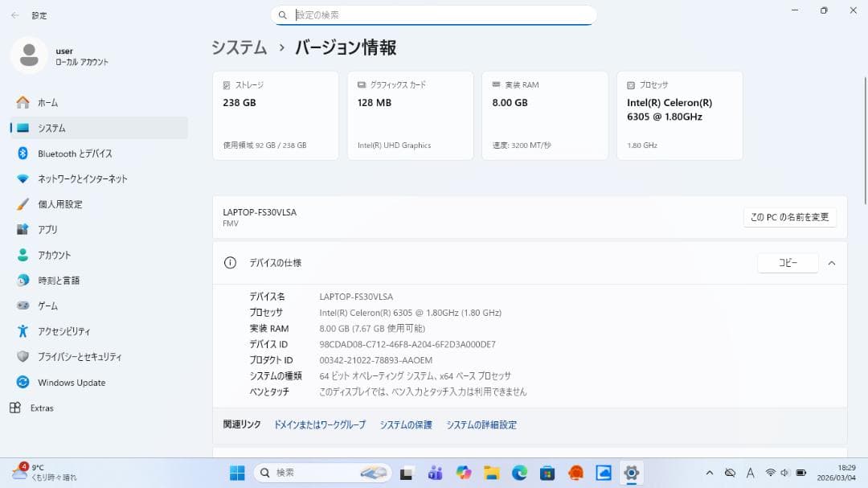Viewport: 868px width, 488px height.
Task: Open Bluetooth とデバイス settings
Action: coord(99,154)
